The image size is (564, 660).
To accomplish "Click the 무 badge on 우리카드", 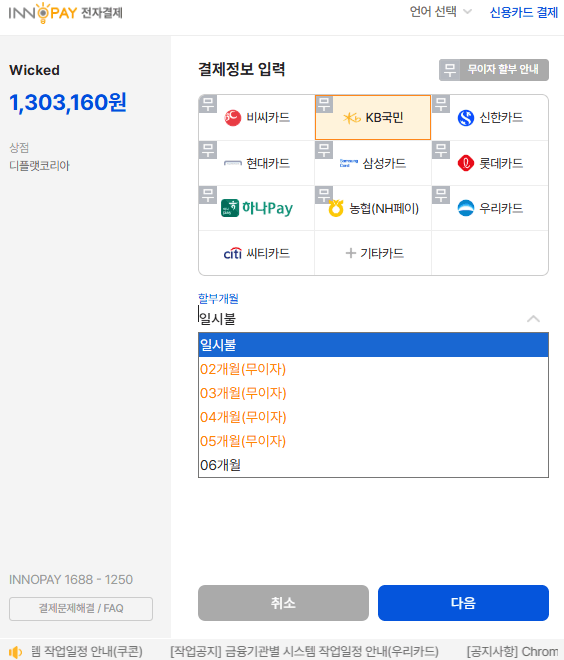I will (x=441, y=195).
